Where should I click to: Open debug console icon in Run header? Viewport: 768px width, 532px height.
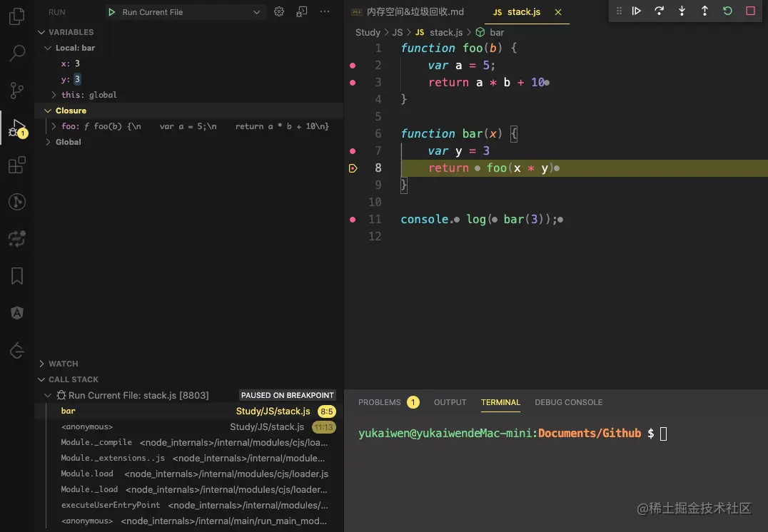click(302, 11)
